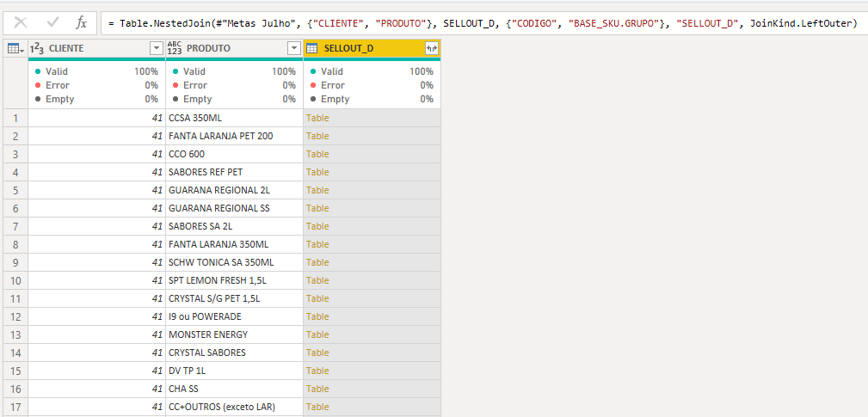Confirm formula with checkmark icon
Screen dimensions: 868x417
click(53, 22)
